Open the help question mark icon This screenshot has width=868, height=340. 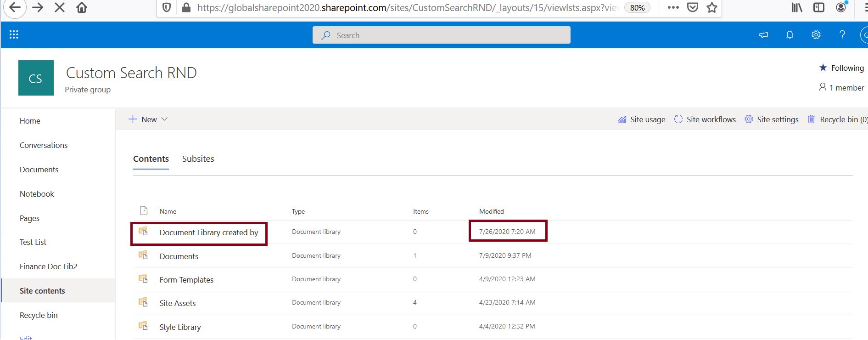(842, 34)
